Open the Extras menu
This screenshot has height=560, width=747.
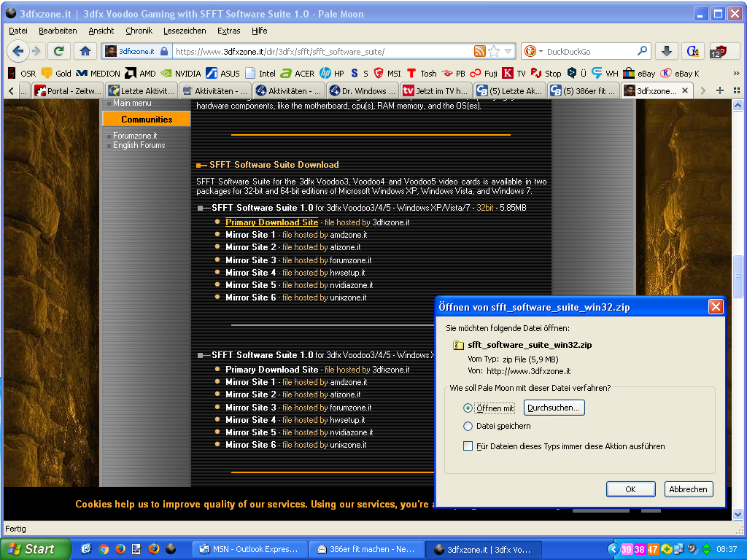(228, 31)
